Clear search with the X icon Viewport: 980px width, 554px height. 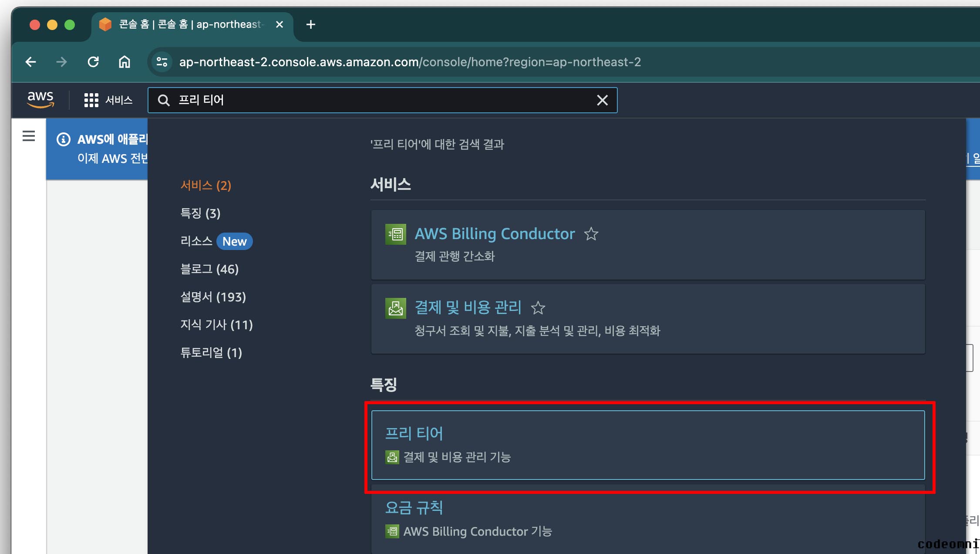tap(602, 100)
